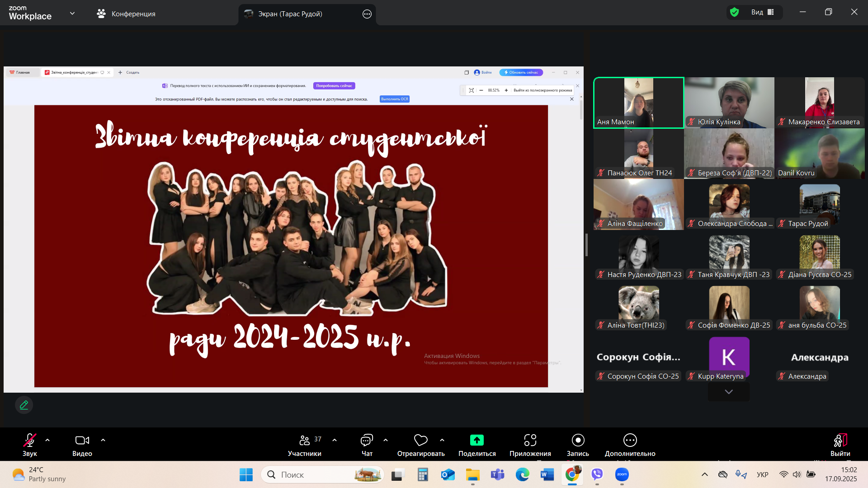The width and height of the screenshot is (868, 488).
Task: Click the annotation pencil icon
Action: click(x=24, y=405)
